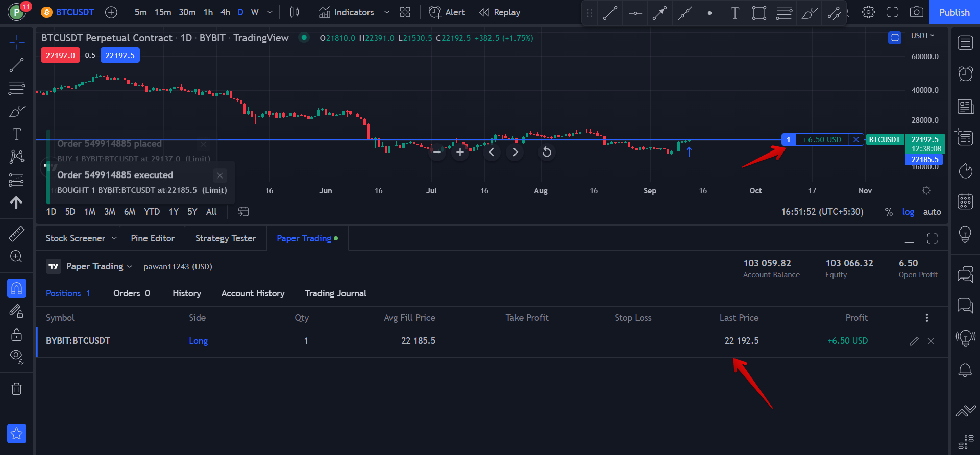Open the USDT currency dropdown
Viewport: 980px width, 455px height.
point(923,36)
